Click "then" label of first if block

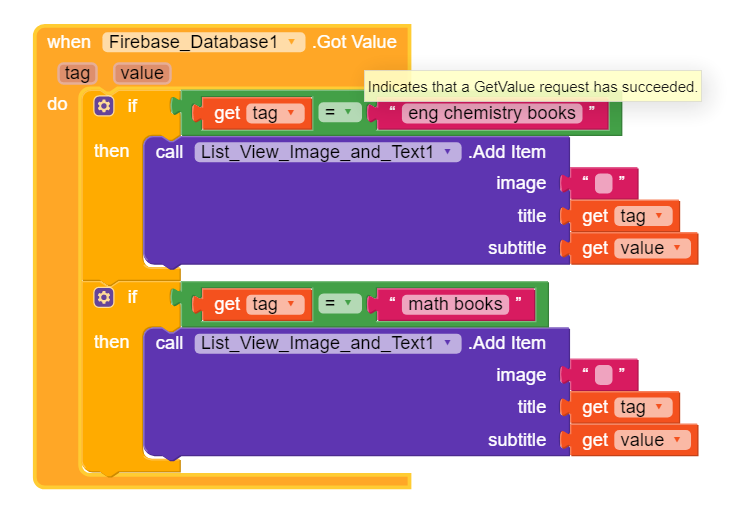111,151
